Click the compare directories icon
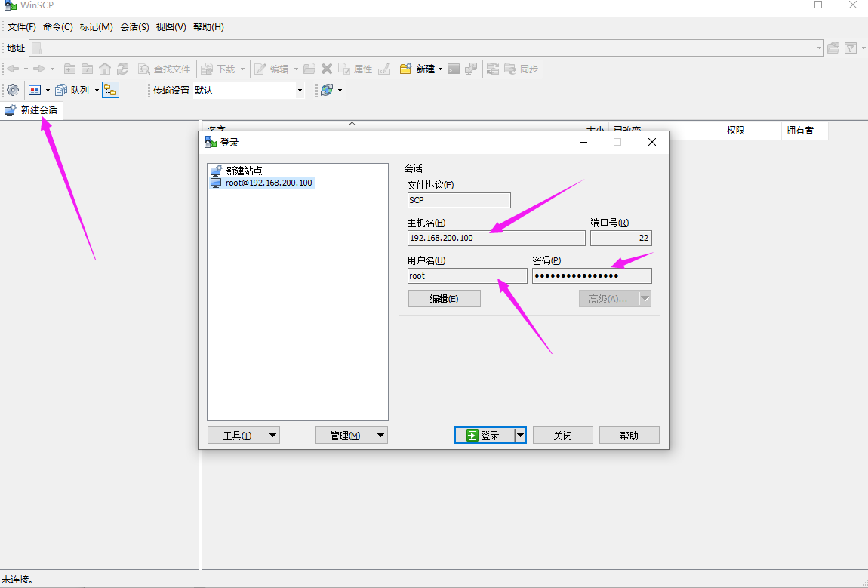This screenshot has width=868, height=588. (x=493, y=69)
